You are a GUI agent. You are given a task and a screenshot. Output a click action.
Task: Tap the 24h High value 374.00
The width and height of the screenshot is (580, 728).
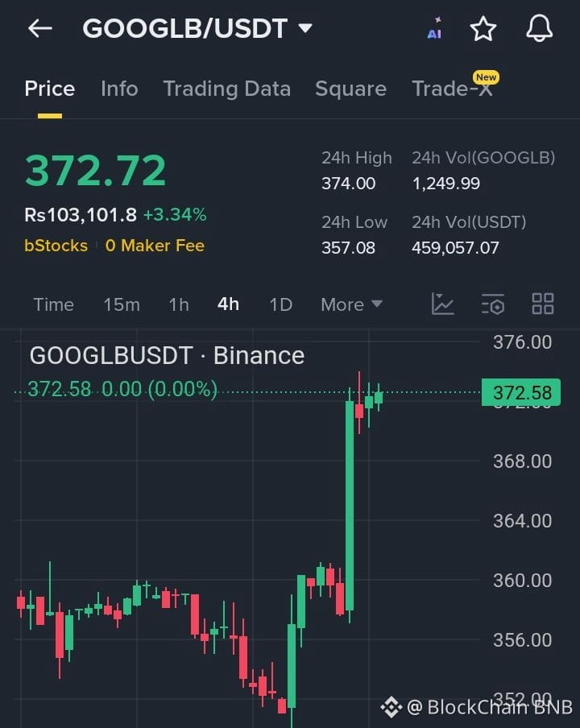348,184
